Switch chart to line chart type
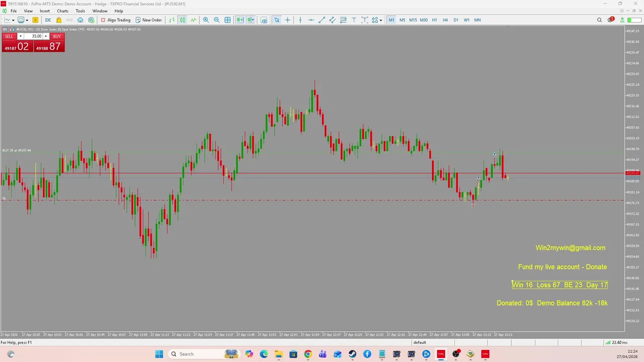The width and height of the screenshot is (644, 362). pos(193,20)
